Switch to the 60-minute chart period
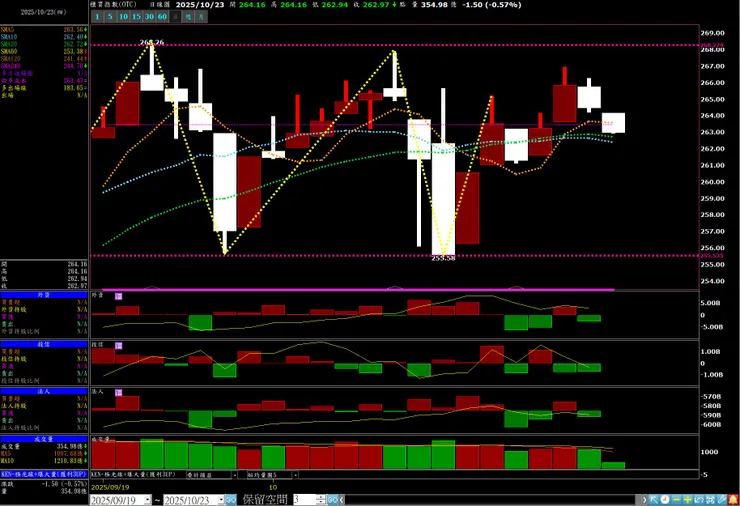This screenshot has width=740, height=506. pos(162,17)
